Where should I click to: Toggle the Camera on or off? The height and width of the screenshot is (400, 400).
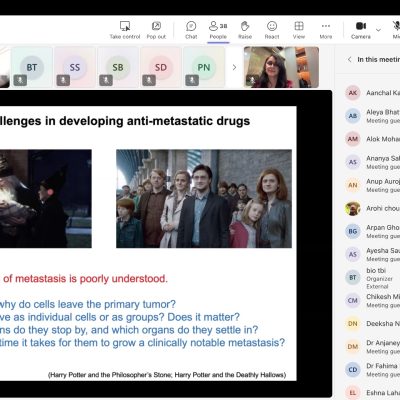(x=361, y=30)
